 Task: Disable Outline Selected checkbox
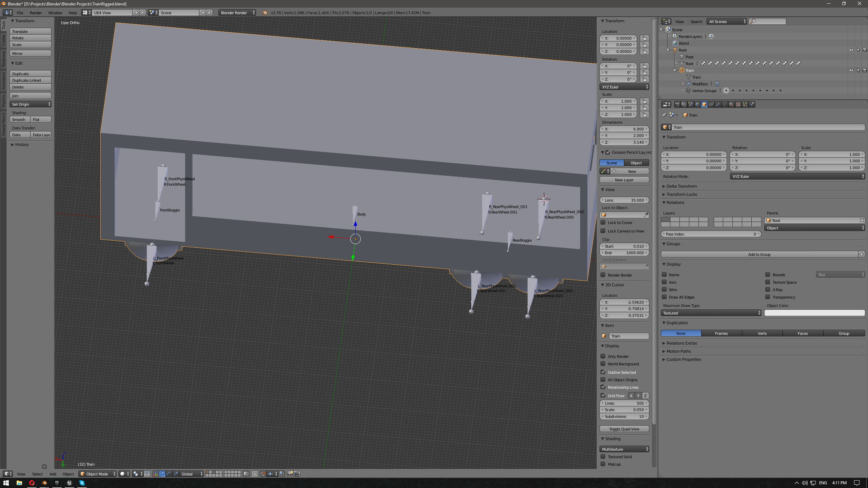point(603,372)
